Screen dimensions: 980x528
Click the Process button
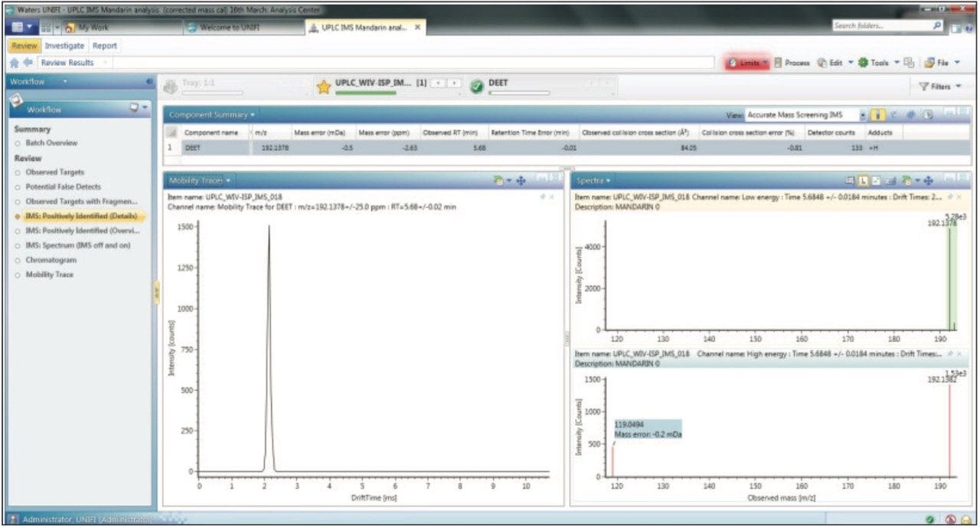click(792, 63)
